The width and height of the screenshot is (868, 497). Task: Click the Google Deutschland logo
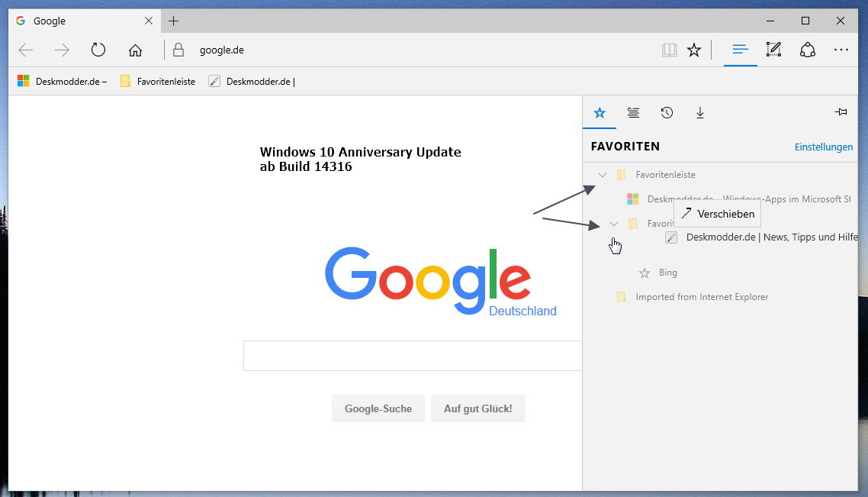[441, 281]
